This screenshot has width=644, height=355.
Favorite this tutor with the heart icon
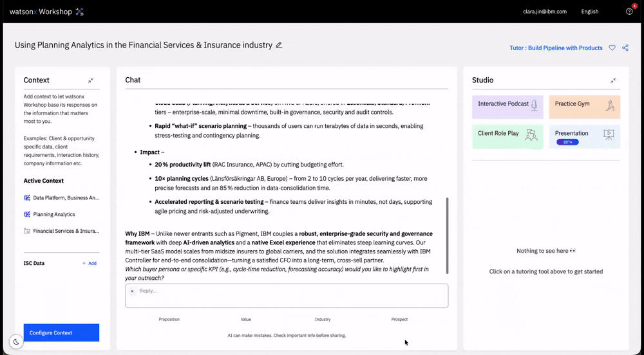pos(612,48)
